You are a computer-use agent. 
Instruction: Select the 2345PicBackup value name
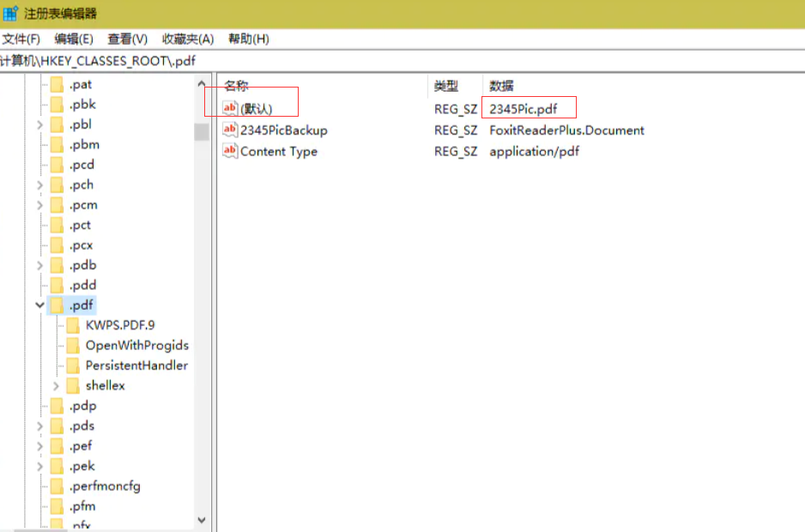(283, 130)
